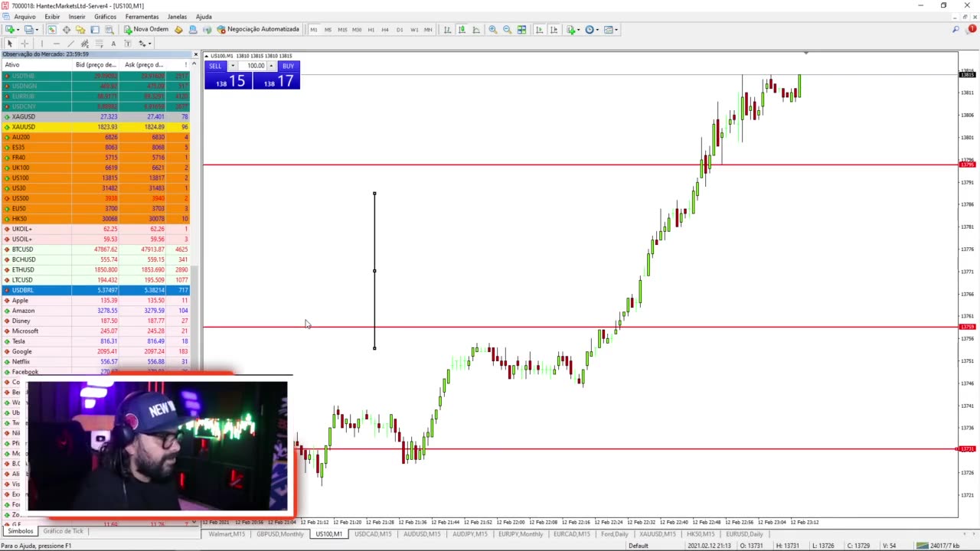Select the BTCUSD row in Market Watch

(96, 249)
